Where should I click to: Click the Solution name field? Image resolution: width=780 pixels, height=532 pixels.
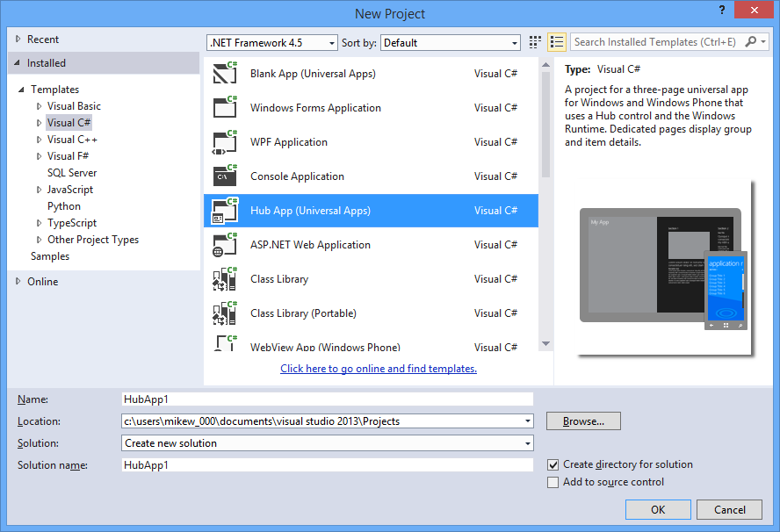pyautogui.click(x=328, y=465)
